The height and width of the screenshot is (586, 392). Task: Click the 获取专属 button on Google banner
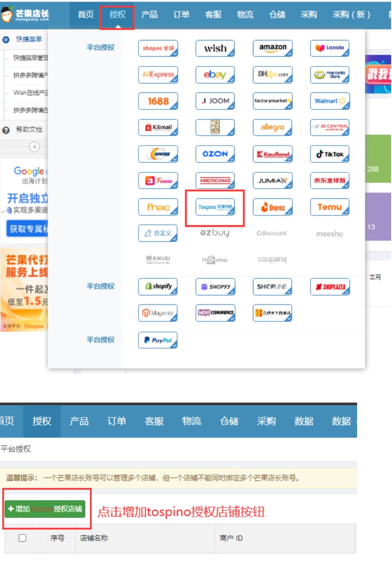click(x=27, y=229)
